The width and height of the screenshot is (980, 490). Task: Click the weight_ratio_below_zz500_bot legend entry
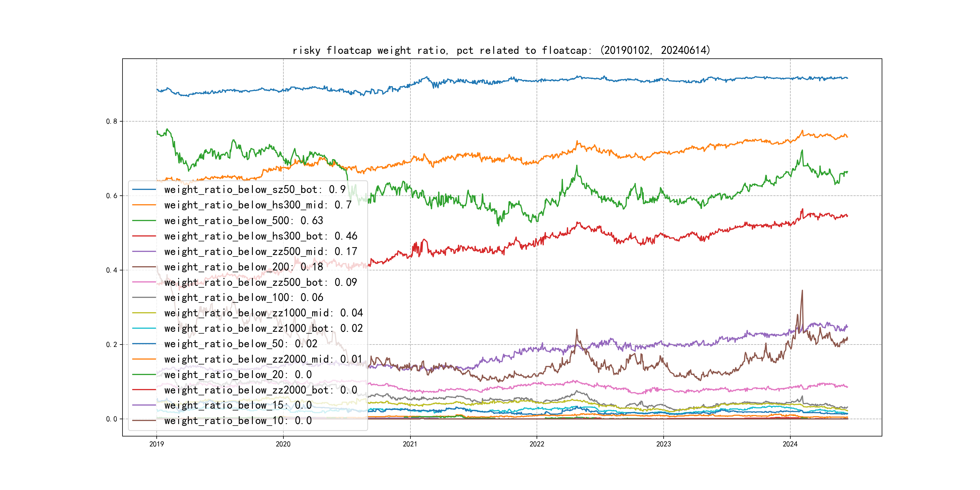(261, 282)
